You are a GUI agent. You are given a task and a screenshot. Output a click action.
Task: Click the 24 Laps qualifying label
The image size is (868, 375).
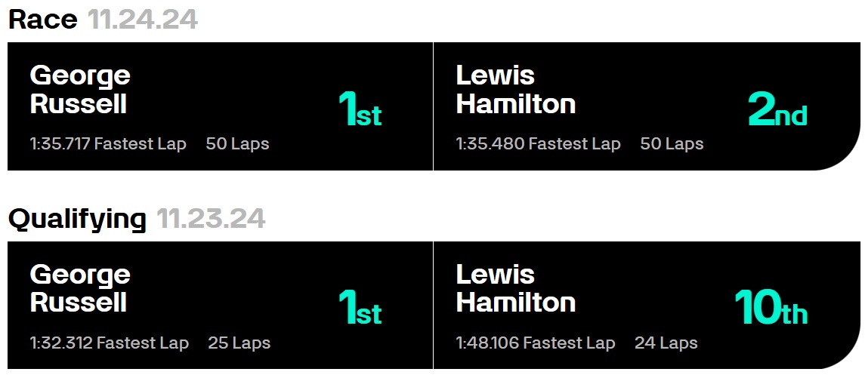click(666, 343)
